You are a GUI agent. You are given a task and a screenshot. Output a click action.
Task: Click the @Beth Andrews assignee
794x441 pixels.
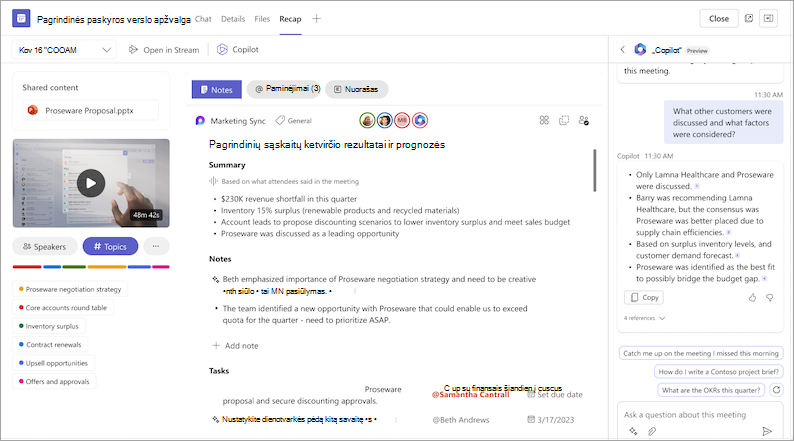point(461,420)
